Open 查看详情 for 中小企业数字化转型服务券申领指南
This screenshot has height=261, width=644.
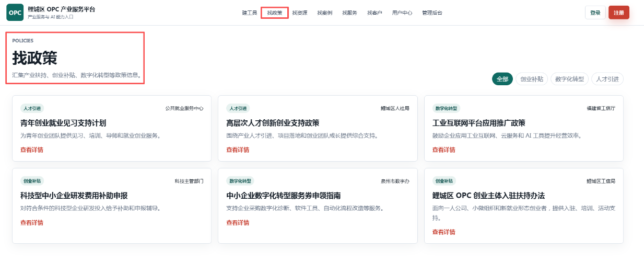[238, 223]
